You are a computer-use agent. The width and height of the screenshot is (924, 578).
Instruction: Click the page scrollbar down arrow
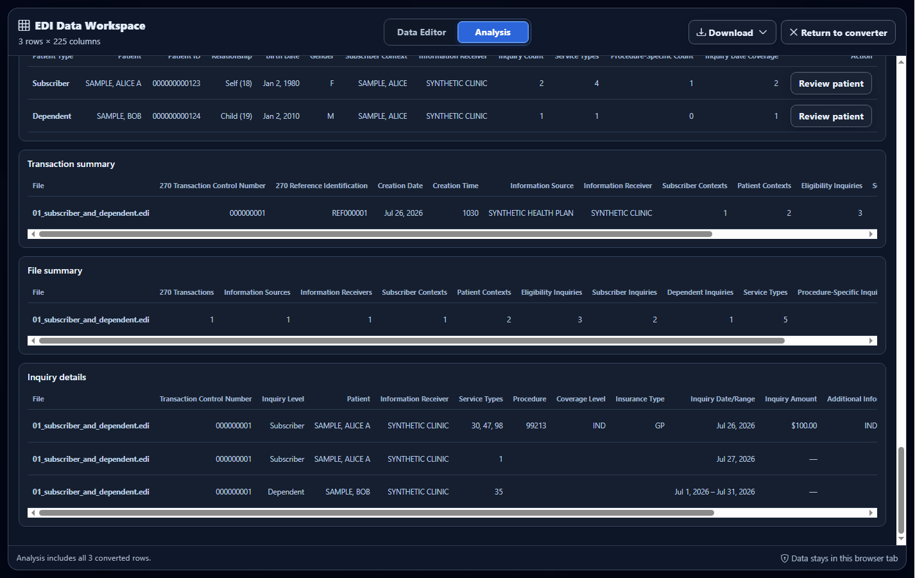tap(902, 539)
